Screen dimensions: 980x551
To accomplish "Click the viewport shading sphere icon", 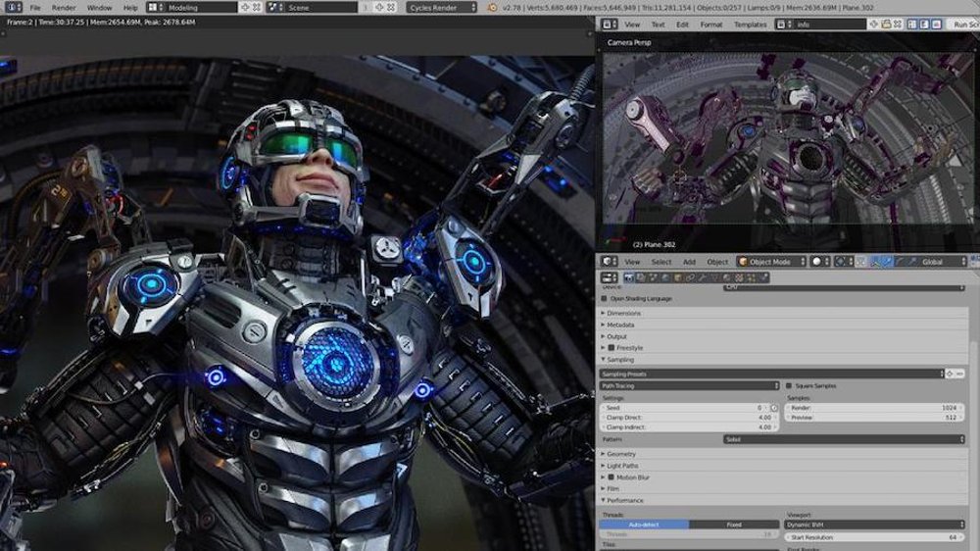I will coord(815,262).
